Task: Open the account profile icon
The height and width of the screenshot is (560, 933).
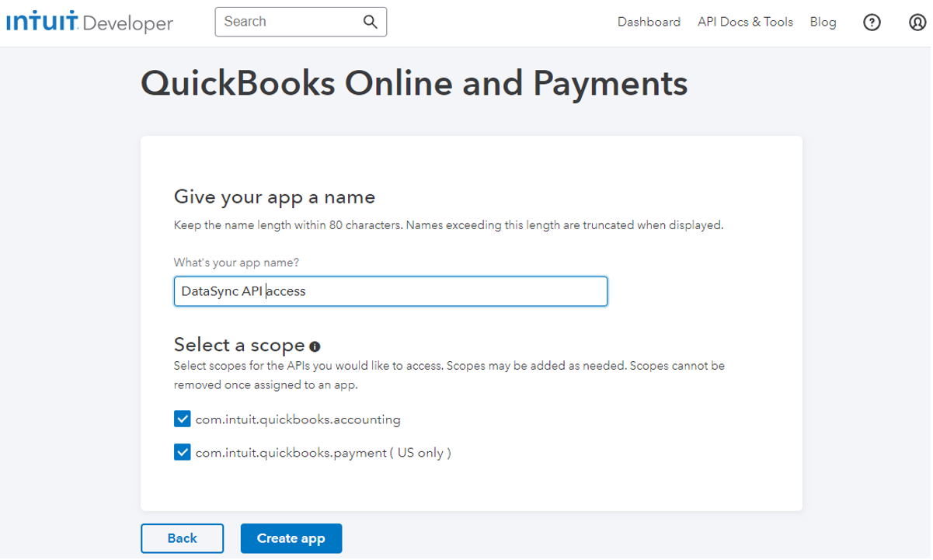Action: pyautogui.click(x=918, y=22)
